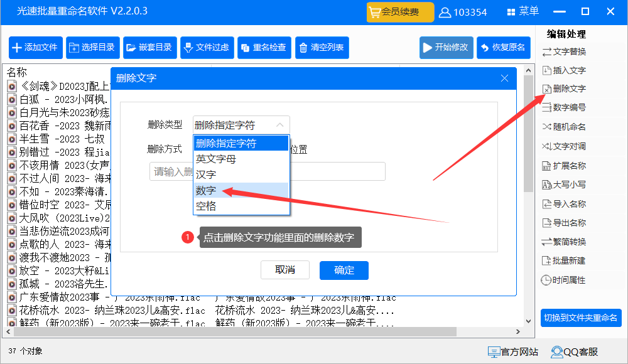Image resolution: width=628 pixels, height=364 pixels.
Task: Select 文字替换 in the edit panel
Action: pyautogui.click(x=565, y=51)
